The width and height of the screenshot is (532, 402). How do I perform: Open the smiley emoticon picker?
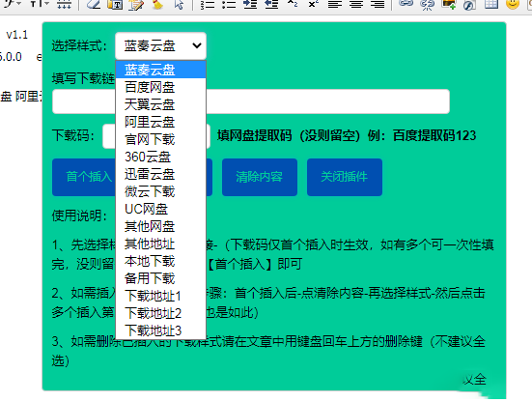[x=513, y=4]
